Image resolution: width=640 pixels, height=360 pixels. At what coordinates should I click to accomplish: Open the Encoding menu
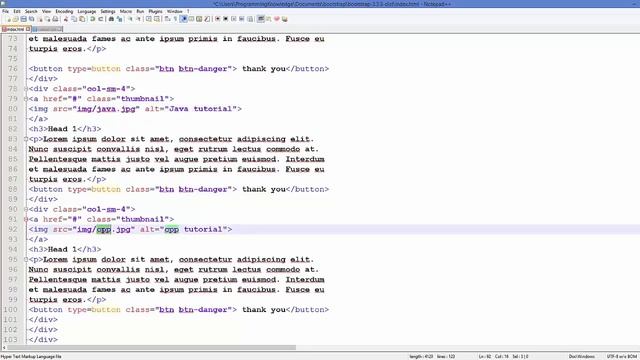(64, 11)
